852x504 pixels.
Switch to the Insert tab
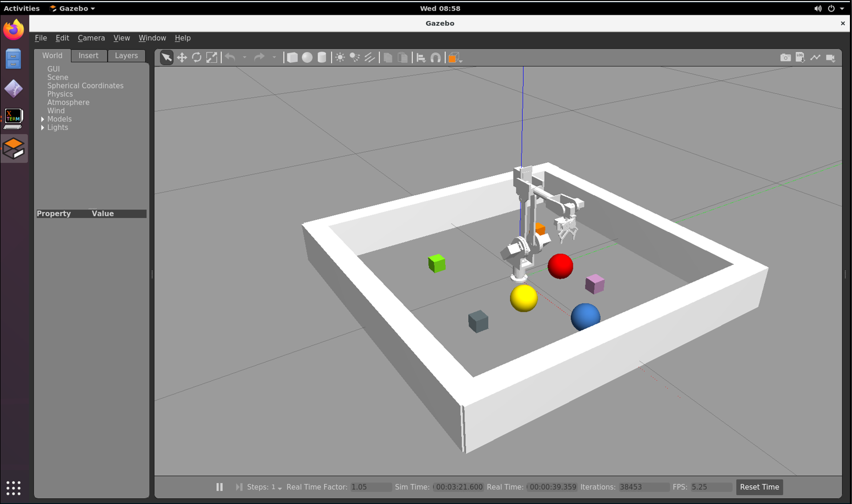88,55
